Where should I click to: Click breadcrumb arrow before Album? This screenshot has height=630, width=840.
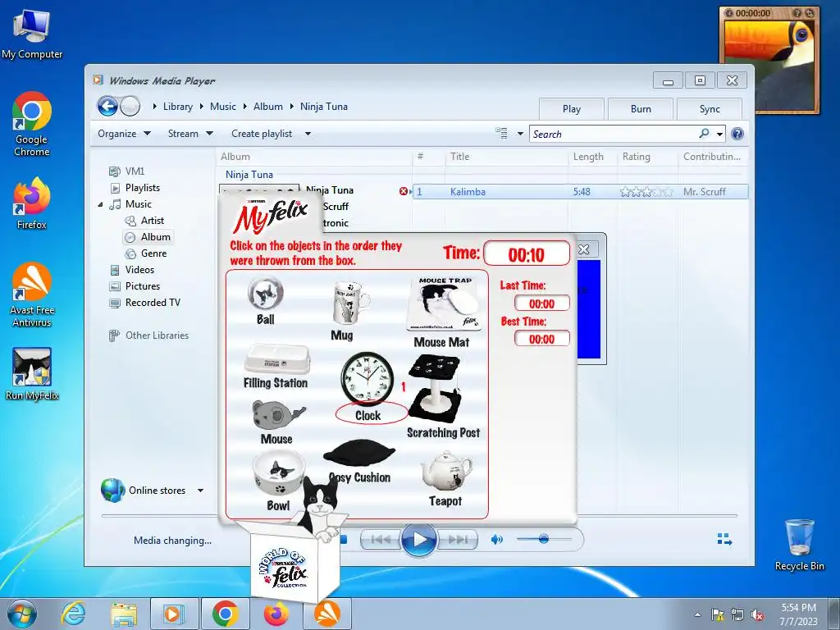coord(245,107)
